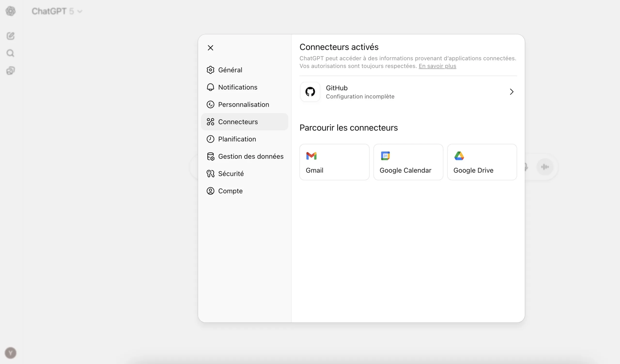Open the Google Calendar connector
620x364 pixels.
pyautogui.click(x=408, y=162)
